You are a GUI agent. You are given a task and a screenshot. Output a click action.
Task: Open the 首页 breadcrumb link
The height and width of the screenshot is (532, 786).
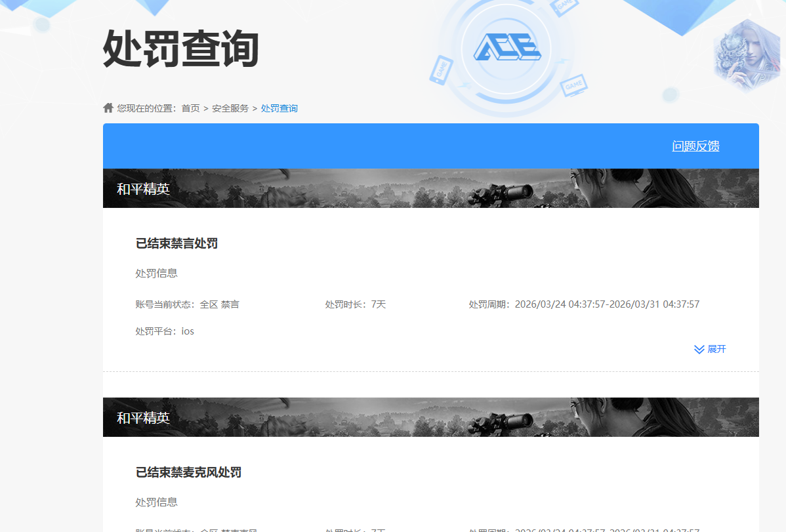pyautogui.click(x=190, y=108)
